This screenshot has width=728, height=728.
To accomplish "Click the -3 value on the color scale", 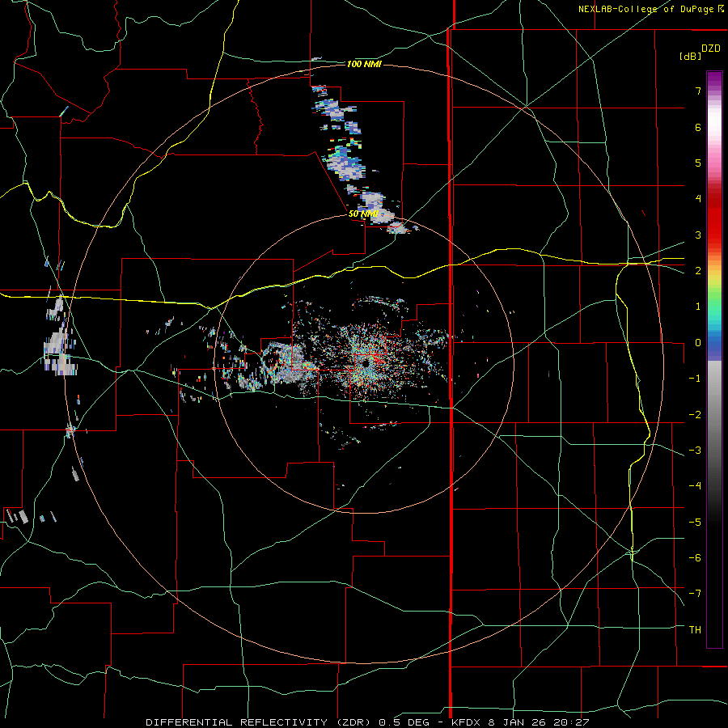I will pos(695,451).
